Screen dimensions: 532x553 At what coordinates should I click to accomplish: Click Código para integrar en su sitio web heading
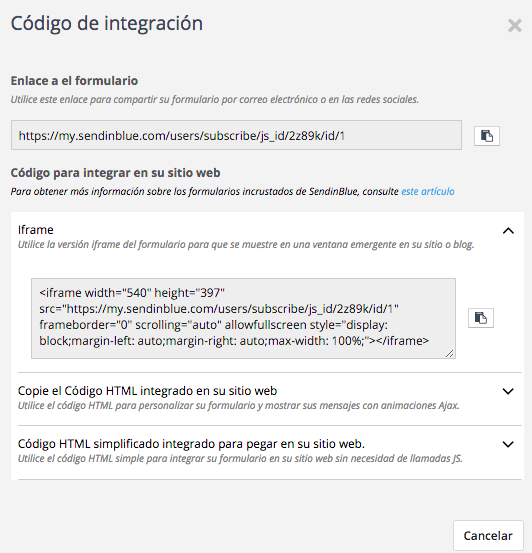coord(115,173)
